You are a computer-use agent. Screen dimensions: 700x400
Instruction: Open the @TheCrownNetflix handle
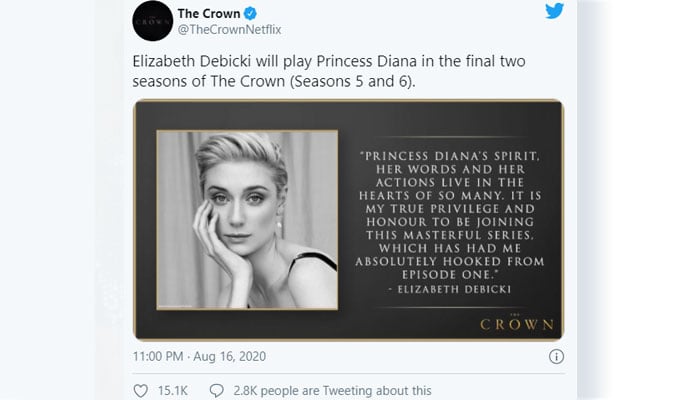[x=226, y=31]
